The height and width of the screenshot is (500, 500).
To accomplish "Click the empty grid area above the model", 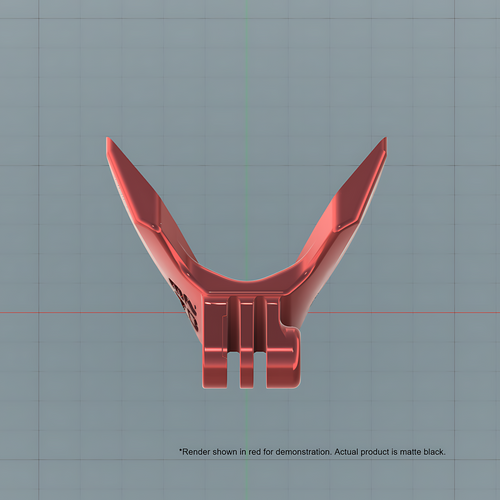I will tap(247, 67).
